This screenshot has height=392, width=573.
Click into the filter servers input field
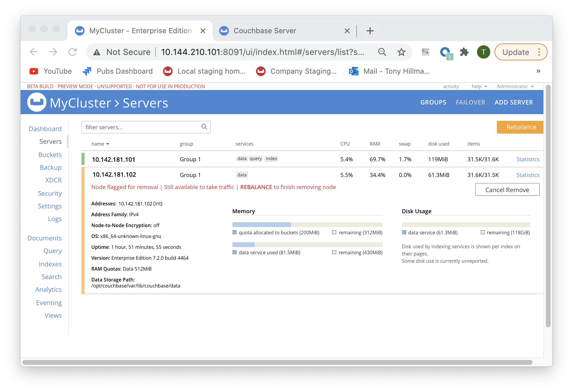tap(141, 127)
